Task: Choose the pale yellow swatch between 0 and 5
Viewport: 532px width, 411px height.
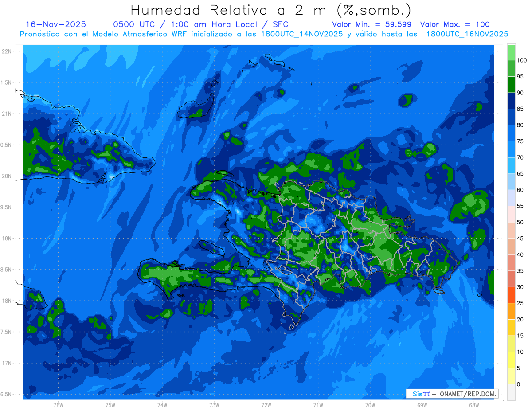Action: click(511, 376)
